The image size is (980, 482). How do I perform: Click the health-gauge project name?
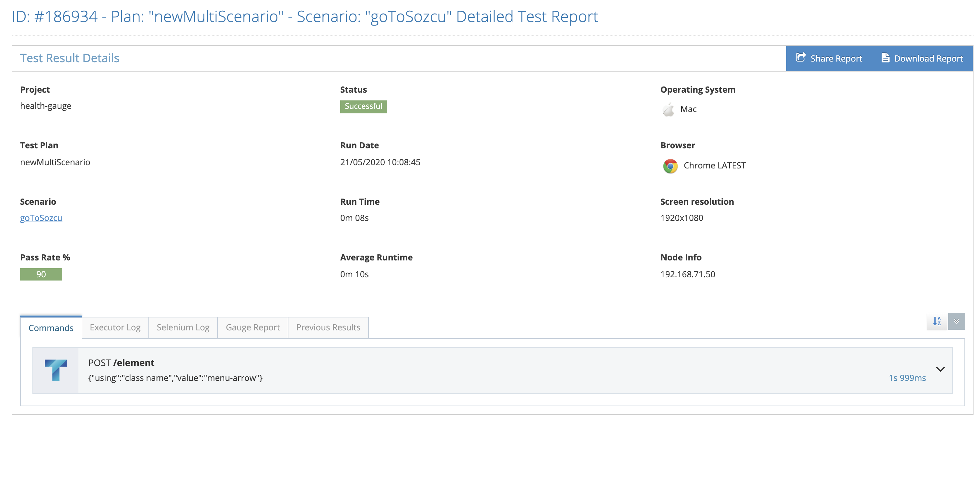[46, 106]
